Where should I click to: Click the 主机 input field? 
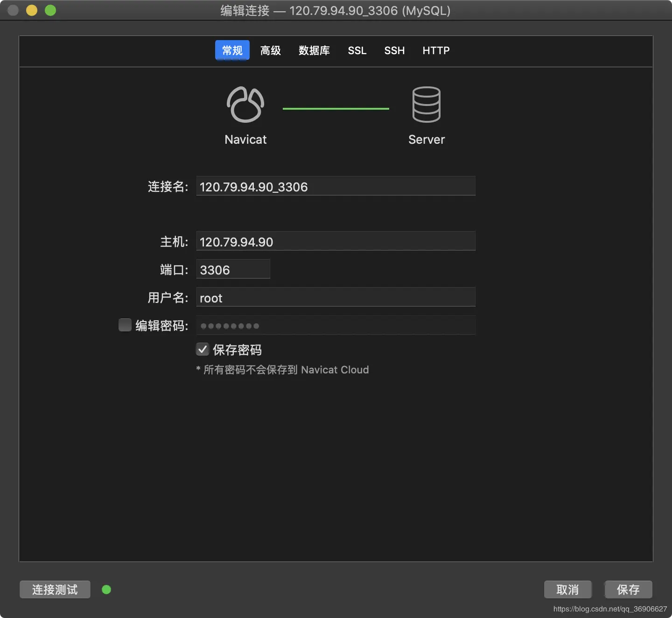336,241
